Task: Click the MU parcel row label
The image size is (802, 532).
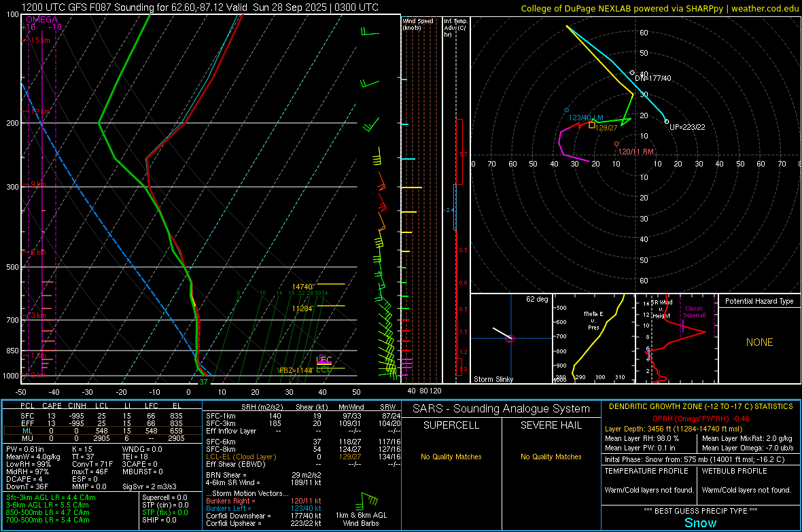Action: (27, 438)
